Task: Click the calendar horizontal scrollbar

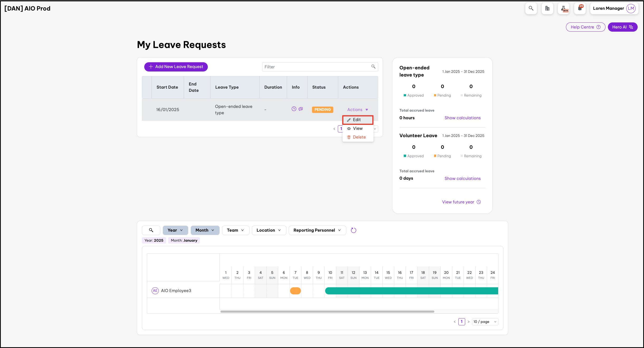Action: (327, 312)
